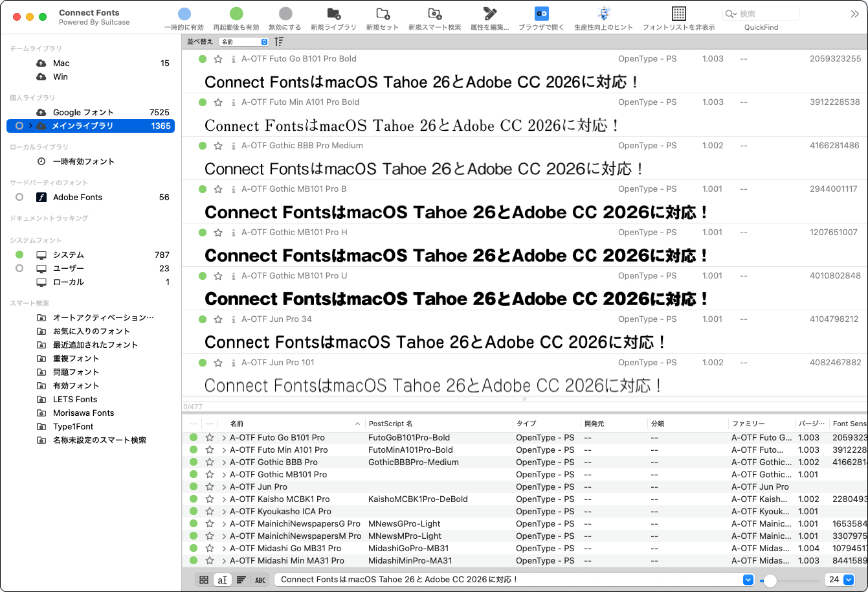This screenshot has height=592, width=868.
Task: Open the Type1Font smart search
Action: [91, 426]
